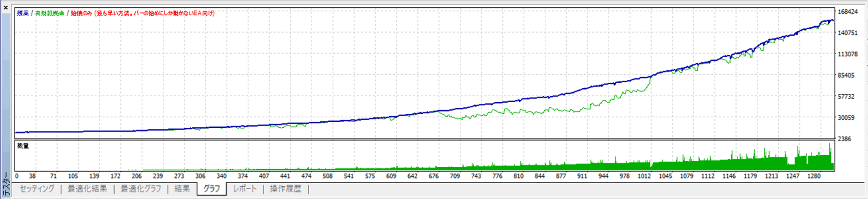Click the blue 残高 legend label
Viewport: 868px width, 199px height.
coord(23,13)
